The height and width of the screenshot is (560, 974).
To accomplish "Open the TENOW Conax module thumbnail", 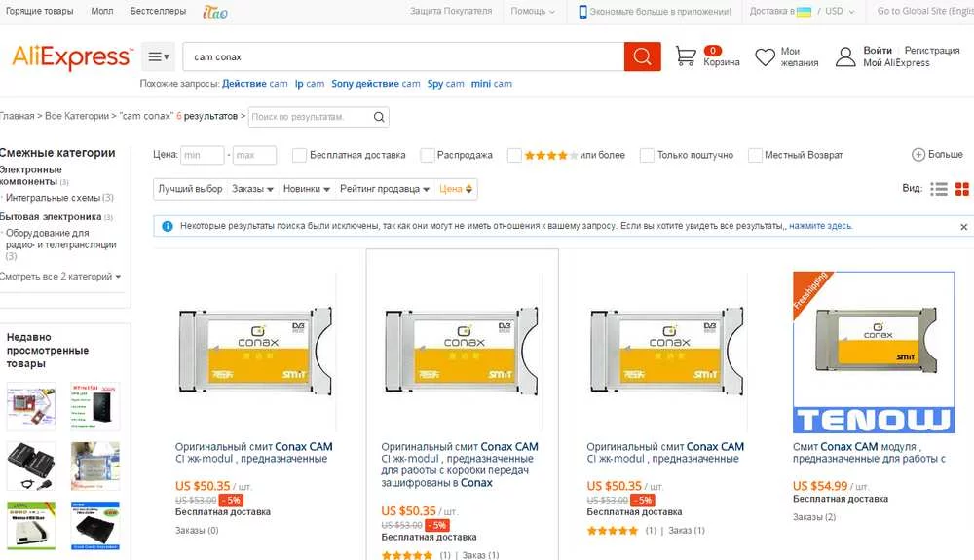I will [873, 352].
